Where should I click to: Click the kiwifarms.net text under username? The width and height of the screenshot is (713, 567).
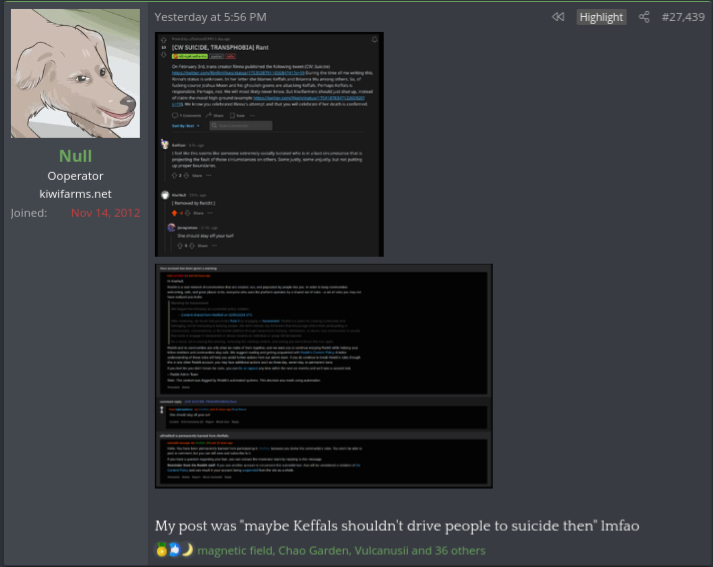tap(75, 193)
